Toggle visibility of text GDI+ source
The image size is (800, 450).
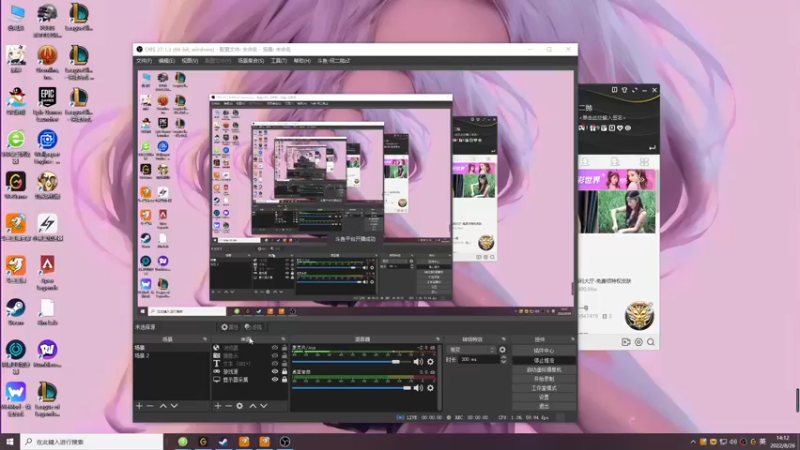[274, 364]
